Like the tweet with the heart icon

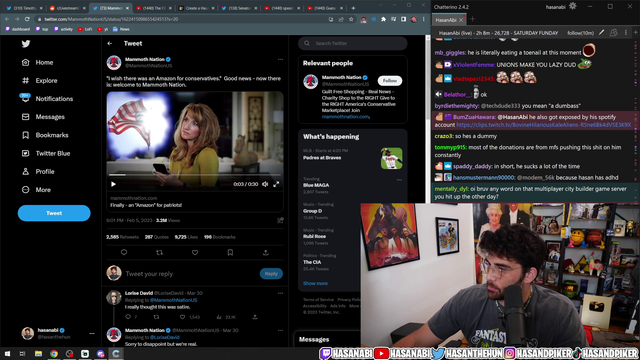pos(195,253)
